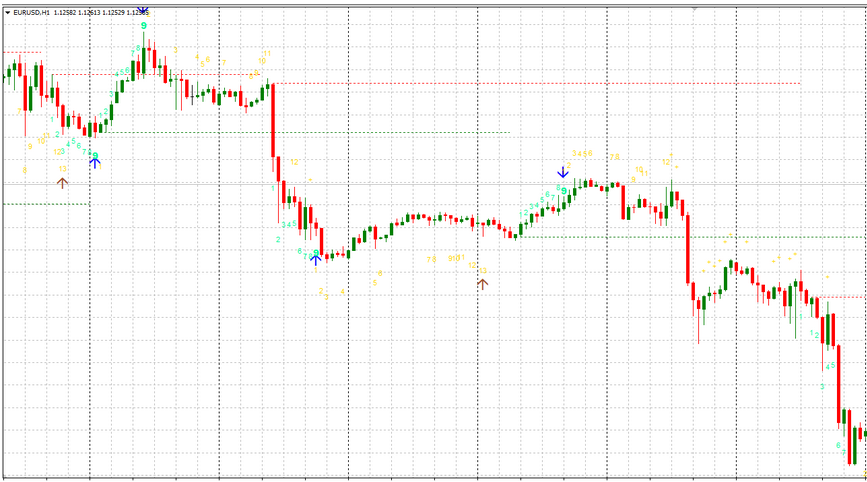Select the tall red candle below the red dotted line

pyautogui.click(x=273, y=120)
